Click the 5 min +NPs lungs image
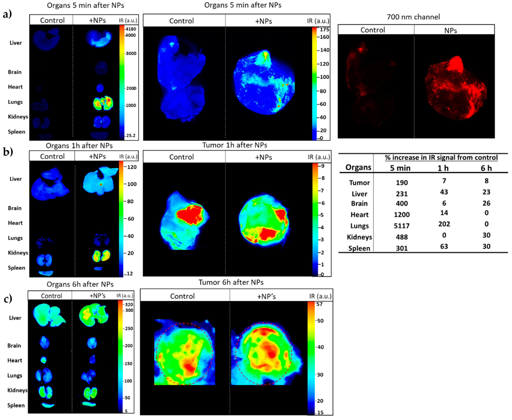 (103, 103)
